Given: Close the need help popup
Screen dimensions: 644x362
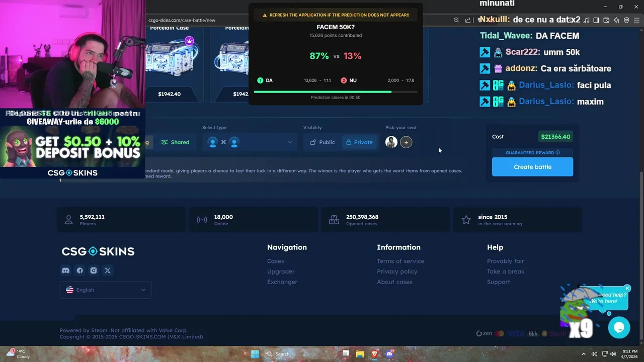Looking at the screenshot, I should pos(627,289).
